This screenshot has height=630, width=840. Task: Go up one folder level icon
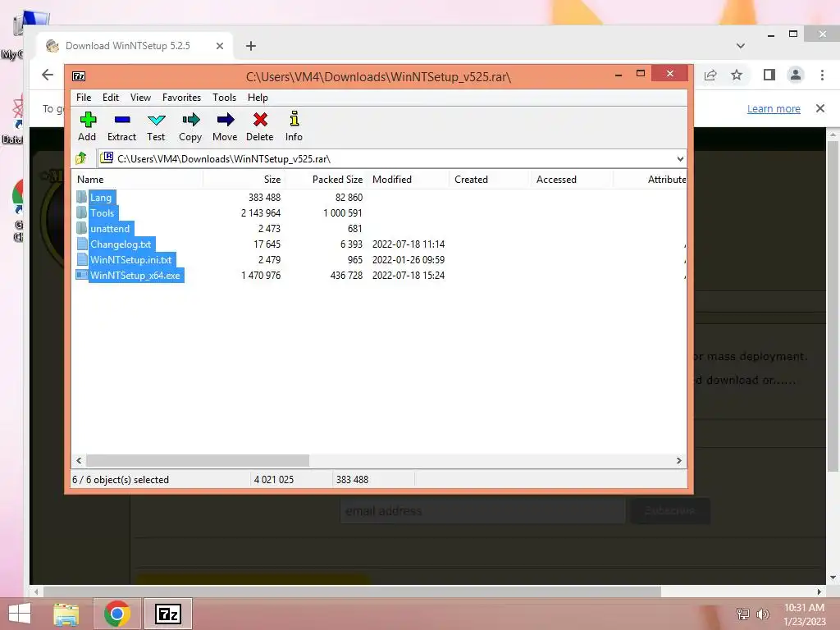(x=81, y=158)
